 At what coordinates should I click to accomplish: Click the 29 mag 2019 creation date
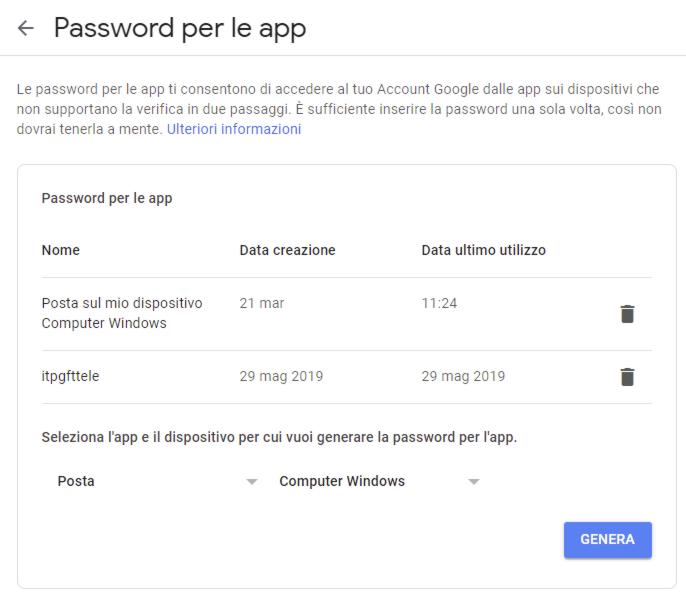coord(281,376)
